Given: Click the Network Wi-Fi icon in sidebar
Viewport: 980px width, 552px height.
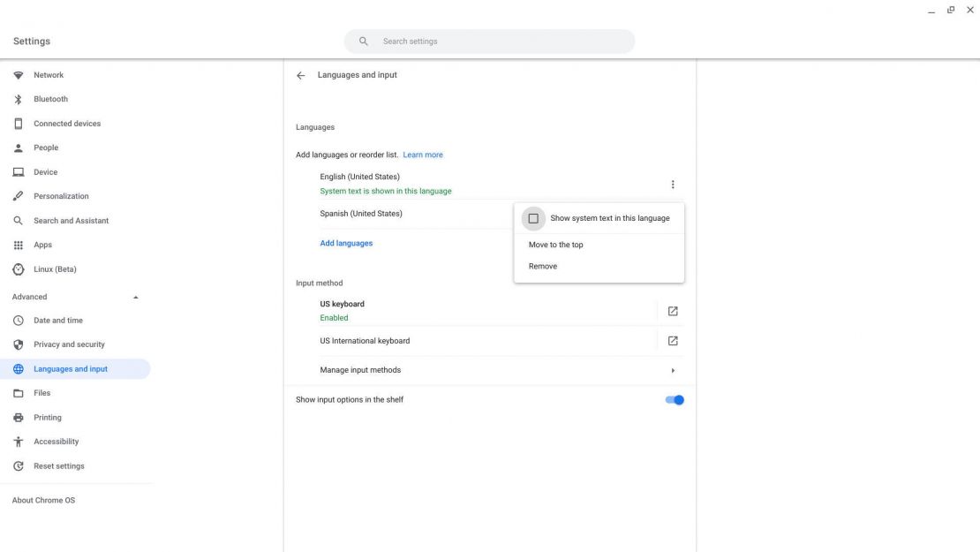Looking at the screenshot, I should (x=18, y=74).
